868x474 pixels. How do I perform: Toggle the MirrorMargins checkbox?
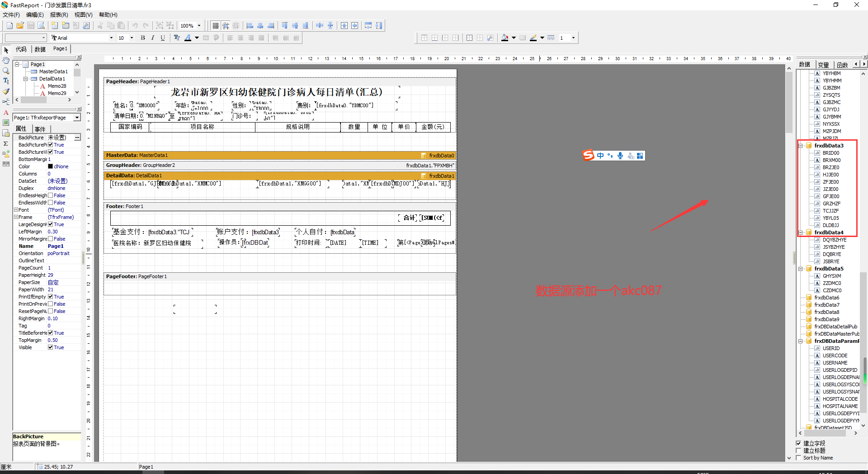(x=51, y=239)
